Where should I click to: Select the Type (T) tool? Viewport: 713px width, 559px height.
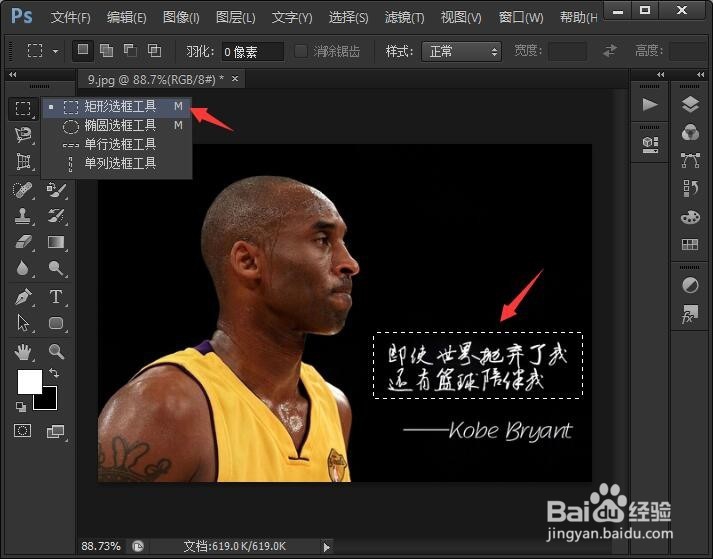click(x=56, y=297)
